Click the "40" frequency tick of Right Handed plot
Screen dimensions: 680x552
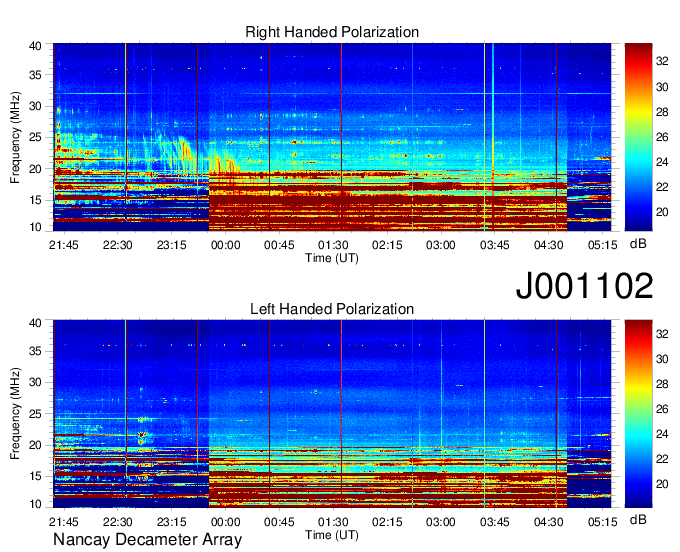pyautogui.click(x=36, y=46)
